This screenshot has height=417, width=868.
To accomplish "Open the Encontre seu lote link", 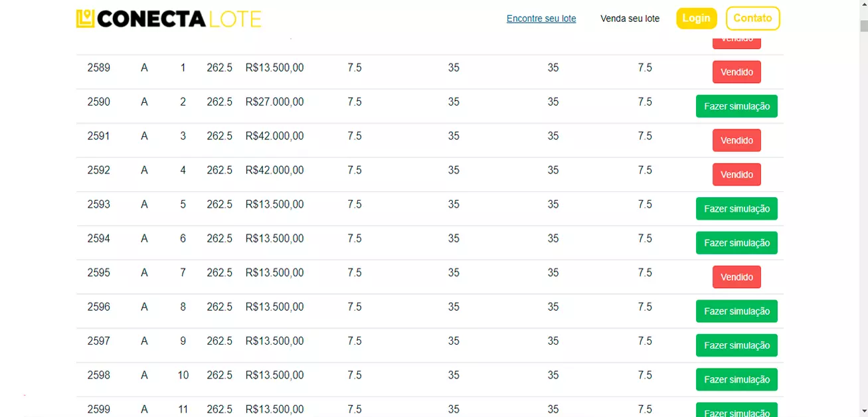I will [541, 19].
